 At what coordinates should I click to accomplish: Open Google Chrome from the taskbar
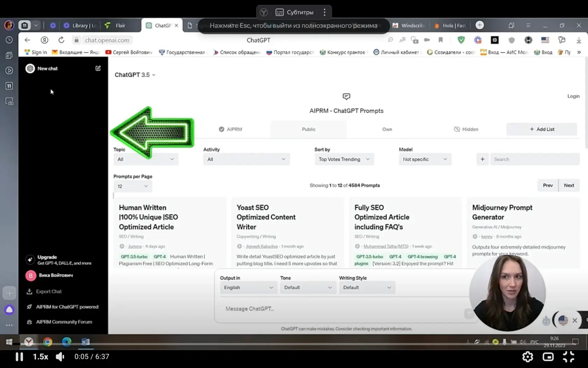click(48, 342)
